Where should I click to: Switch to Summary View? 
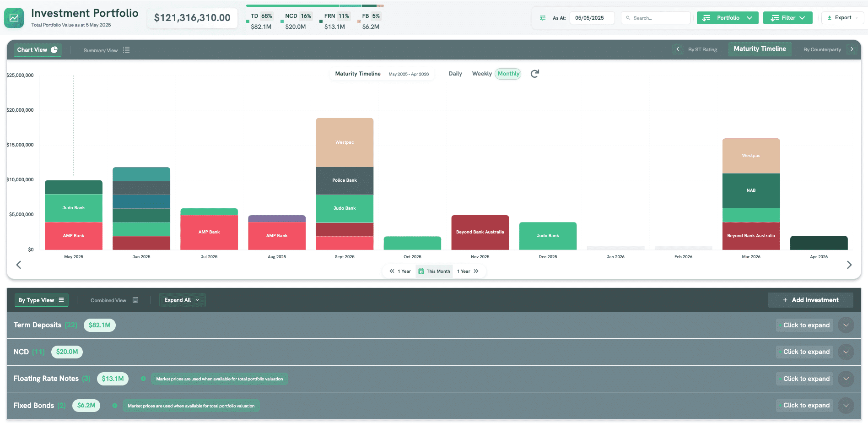[x=107, y=50]
